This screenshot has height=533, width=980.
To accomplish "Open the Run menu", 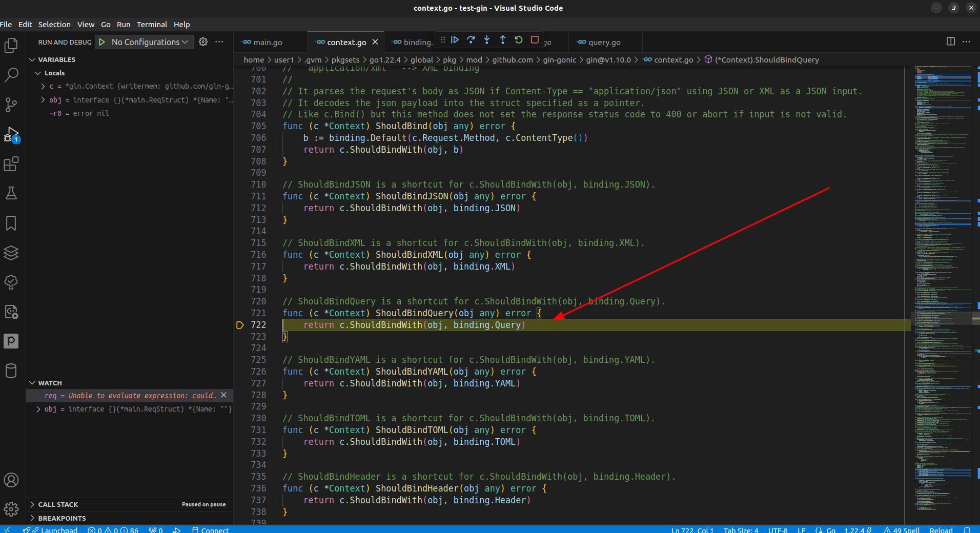I will click(x=124, y=25).
